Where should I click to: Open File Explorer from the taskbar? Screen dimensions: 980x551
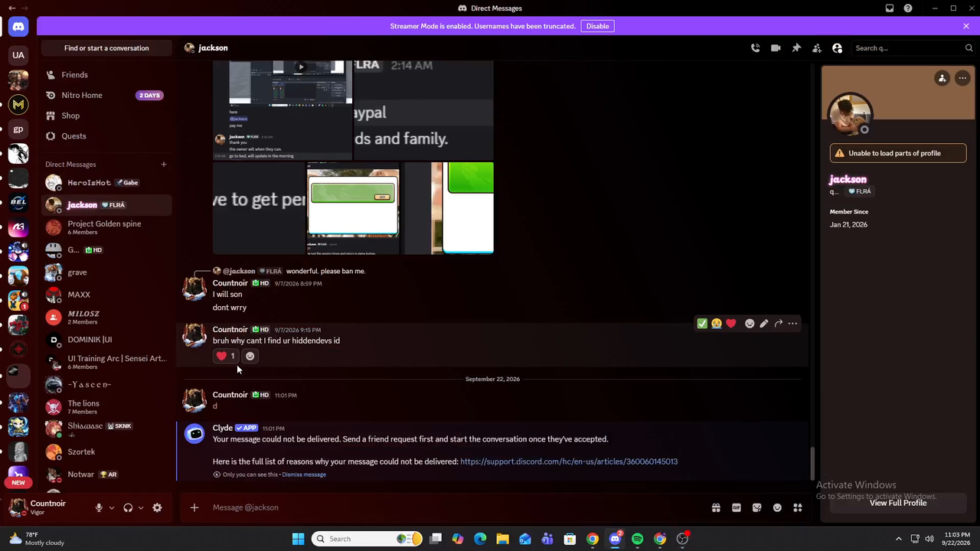coord(502,539)
